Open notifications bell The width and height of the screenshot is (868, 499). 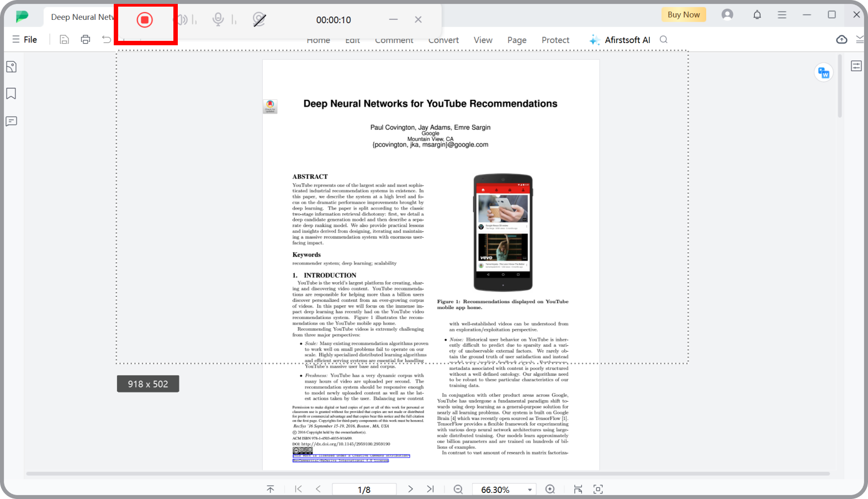[x=757, y=15]
